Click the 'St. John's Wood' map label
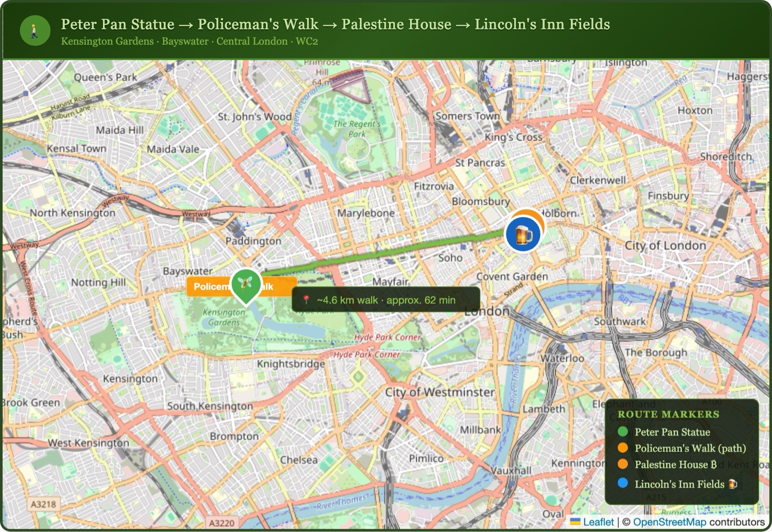772x532 pixels. (x=255, y=117)
